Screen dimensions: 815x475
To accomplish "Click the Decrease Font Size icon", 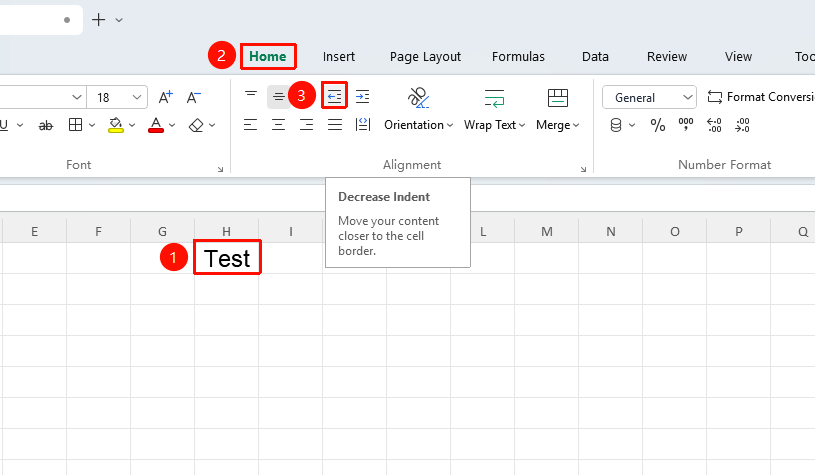I will (x=193, y=97).
